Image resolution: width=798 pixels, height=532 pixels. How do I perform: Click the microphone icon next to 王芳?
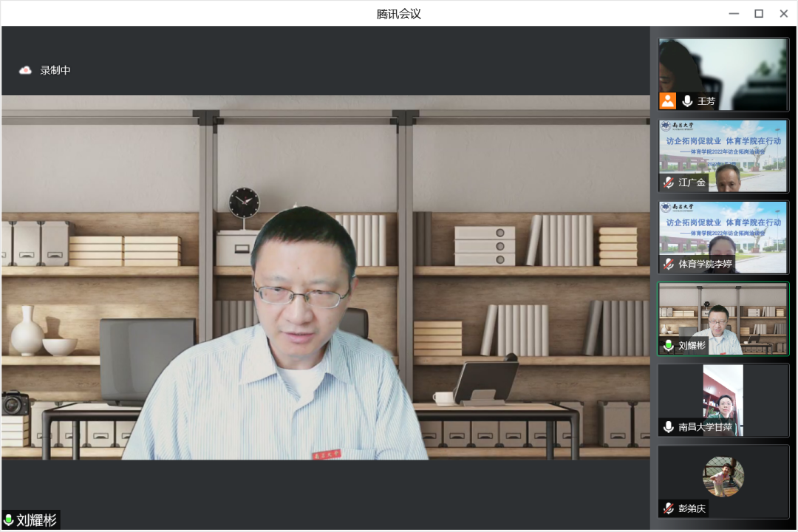(x=687, y=101)
